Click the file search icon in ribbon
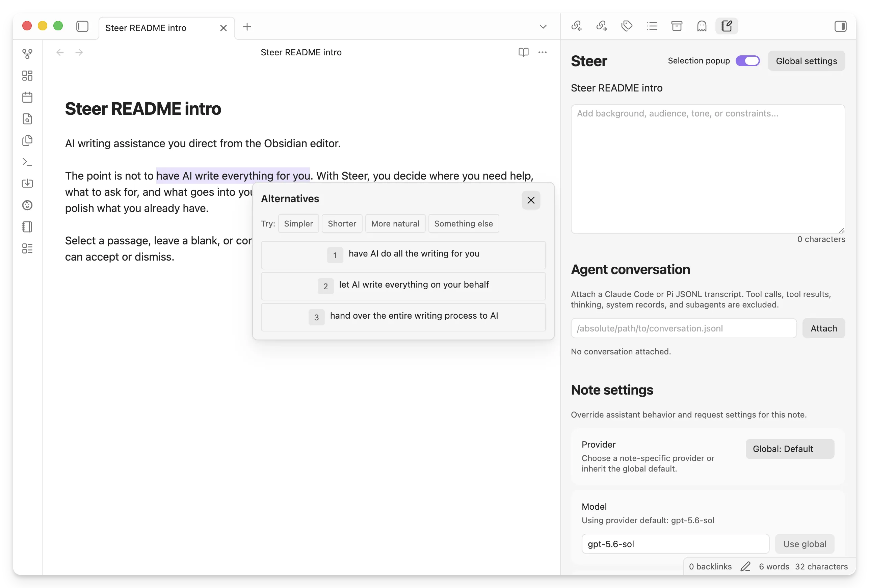This screenshot has height=588, width=869. coord(27,119)
